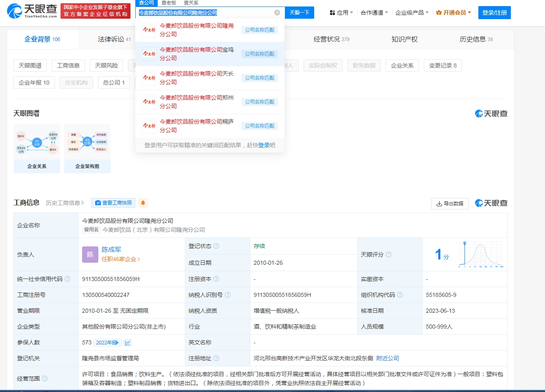This screenshot has width=545, height=392.
Task: Open the 历史信息 tab
Action: click(476, 39)
